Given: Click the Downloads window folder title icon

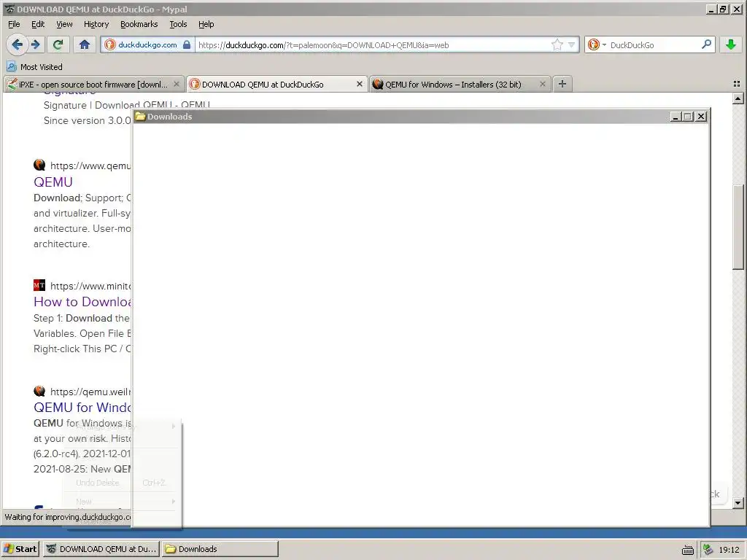Looking at the screenshot, I should pyautogui.click(x=140, y=117).
